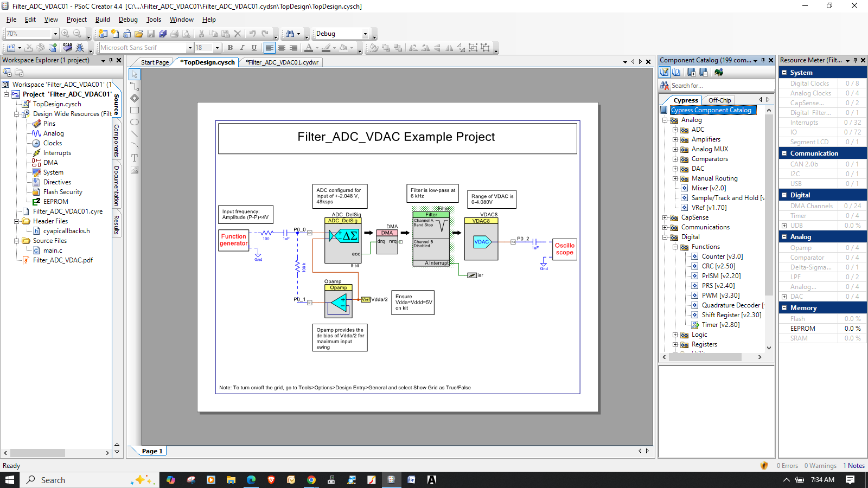Open the Build menu
The image size is (868, 488).
103,20
